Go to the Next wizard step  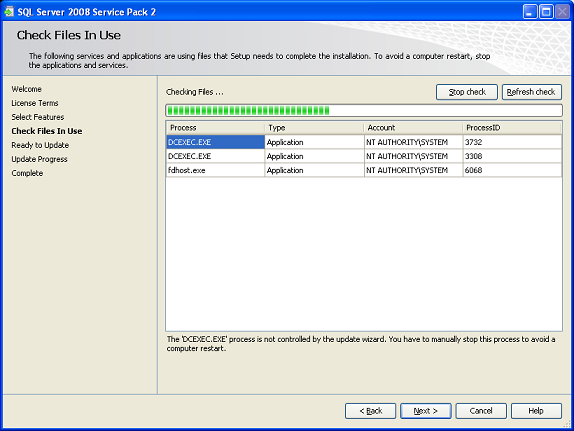click(425, 411)
